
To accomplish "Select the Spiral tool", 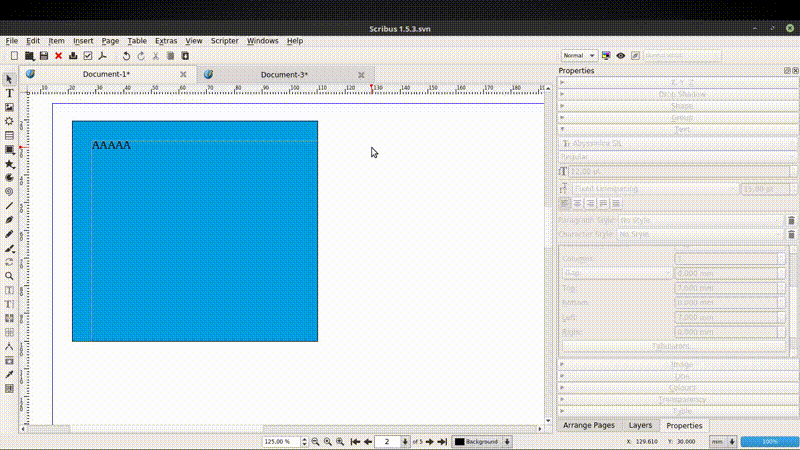I will (10, 191).
